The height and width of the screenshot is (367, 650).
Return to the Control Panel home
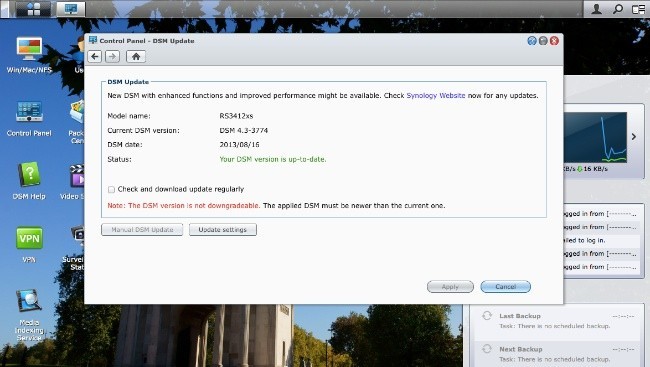click(136, 56)
